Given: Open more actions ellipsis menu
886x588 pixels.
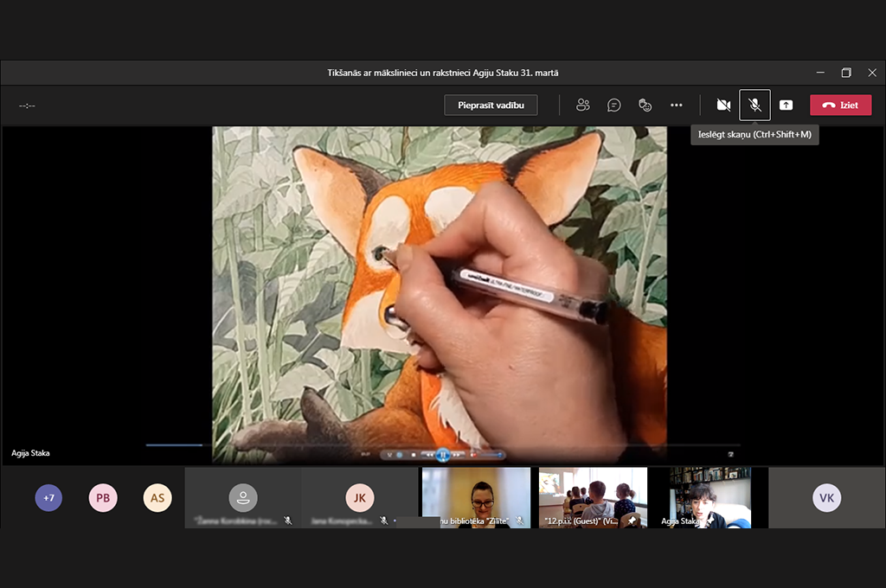Looking at the screenshot, I should click(x=677, y=105).
